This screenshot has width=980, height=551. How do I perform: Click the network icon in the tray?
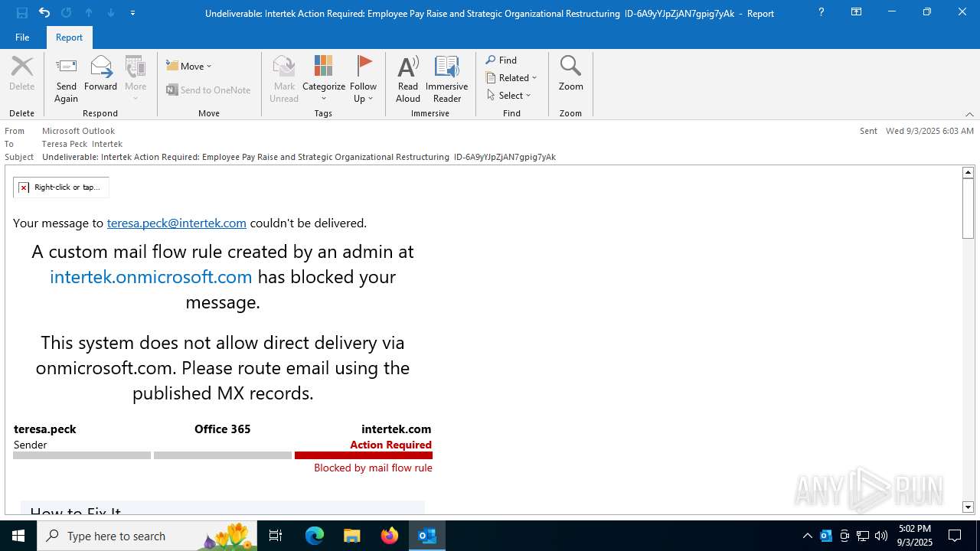pos(863,536)
